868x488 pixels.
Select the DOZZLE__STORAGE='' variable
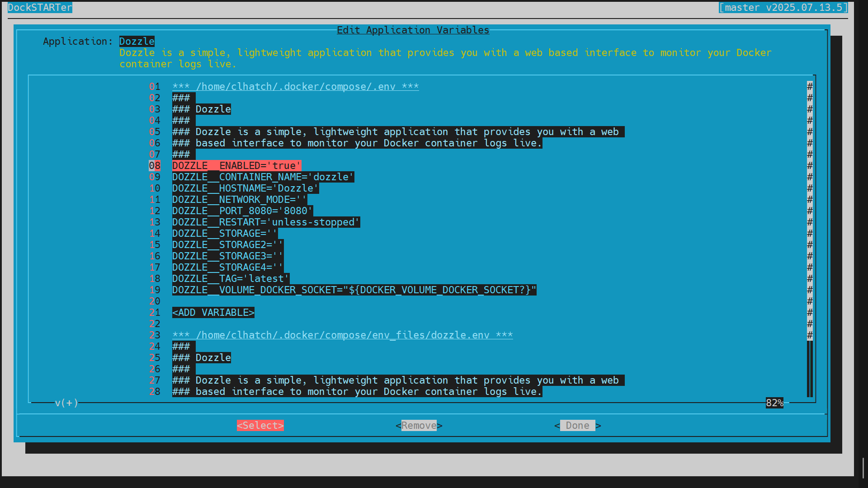[225, 234]
